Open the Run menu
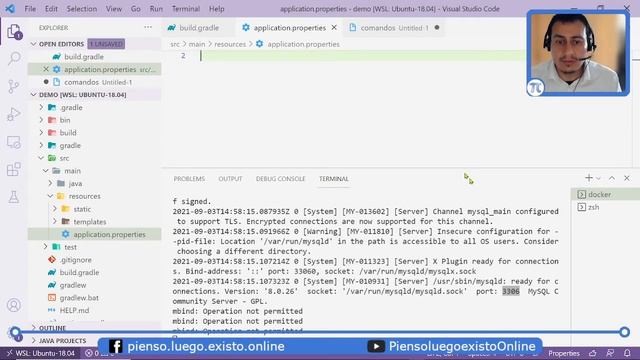The width and height of the screenshot is (640, 360). pyautogui.click(x=156, y=9)
